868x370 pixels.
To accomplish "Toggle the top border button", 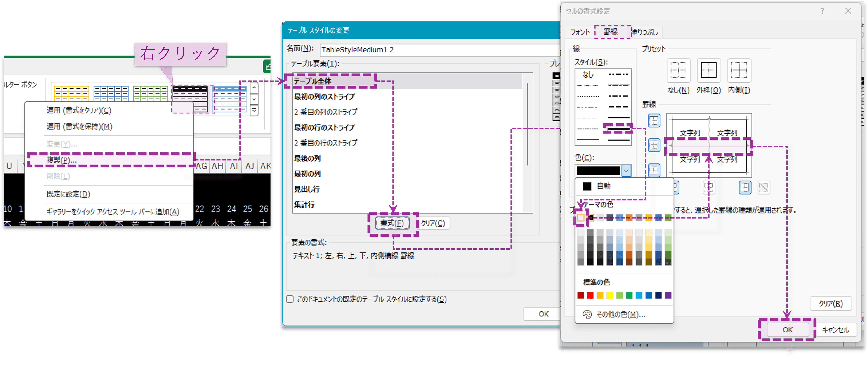I will click(x=654, y=121).
